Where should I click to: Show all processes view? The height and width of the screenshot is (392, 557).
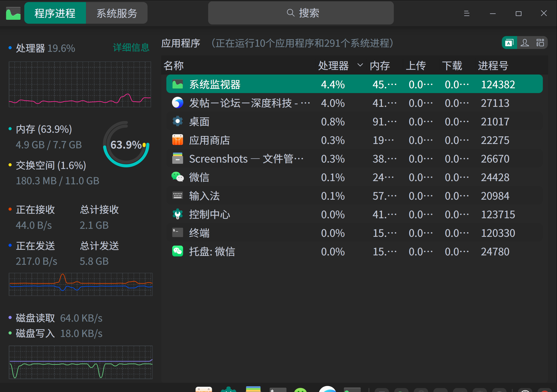[540, 43]
